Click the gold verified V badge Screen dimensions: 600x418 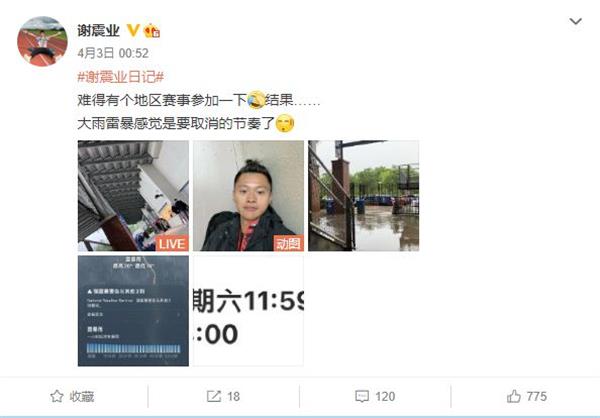point(133,30)
